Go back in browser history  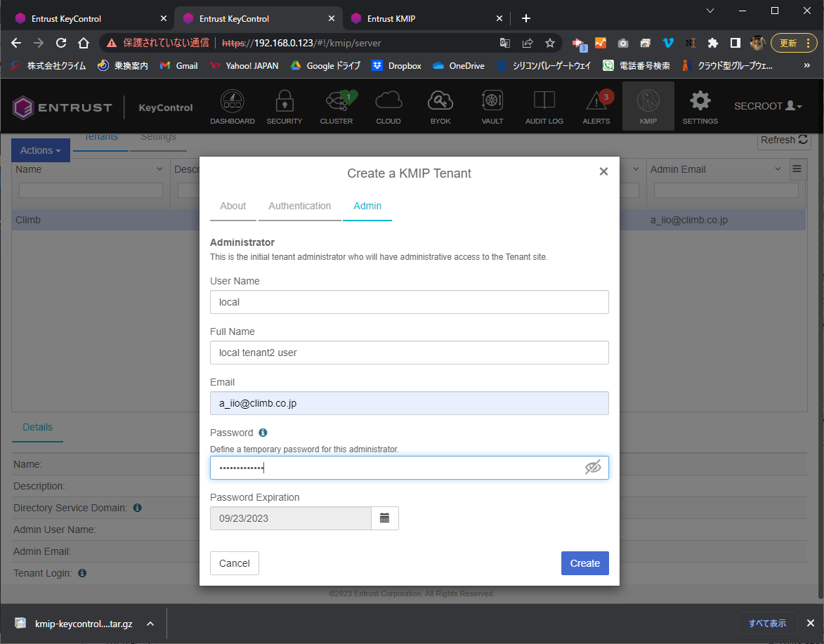click(16, 43)
